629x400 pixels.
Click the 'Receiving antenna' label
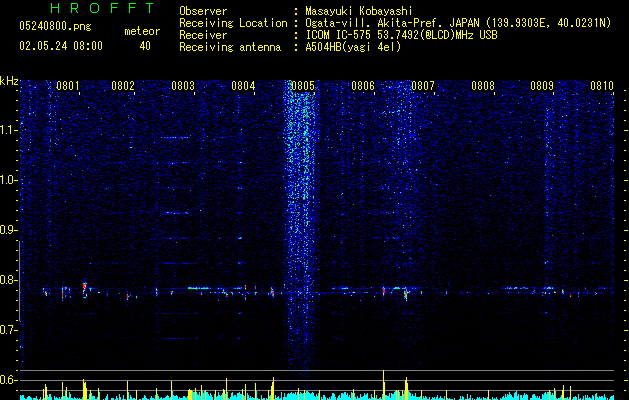(230, 47)
